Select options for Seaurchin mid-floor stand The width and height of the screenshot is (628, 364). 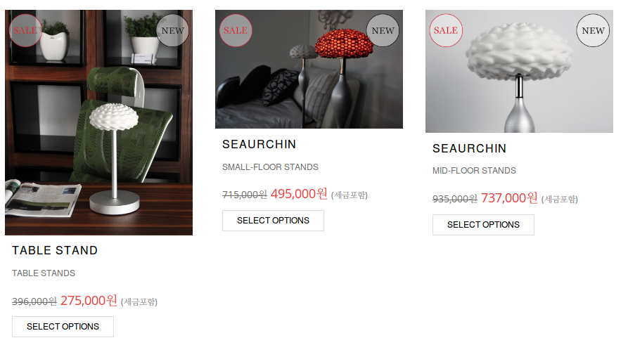483,225
